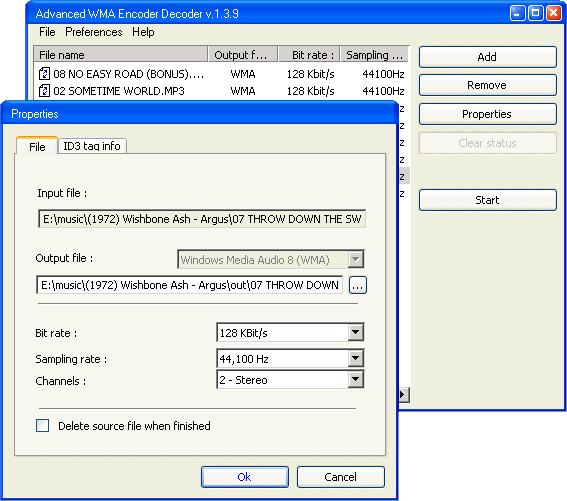Click the Sampling column header

(x=375, y=55)
